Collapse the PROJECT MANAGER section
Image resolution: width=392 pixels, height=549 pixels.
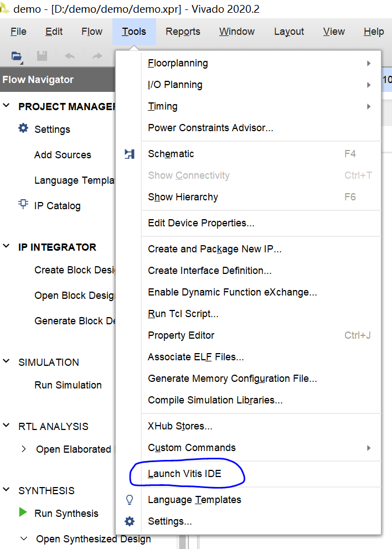pos(6,106)
